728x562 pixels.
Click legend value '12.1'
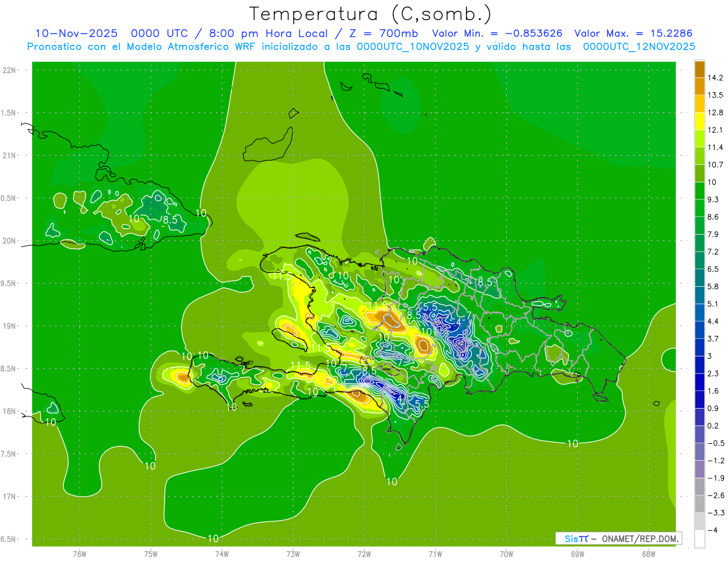click(x=715, y=130)
